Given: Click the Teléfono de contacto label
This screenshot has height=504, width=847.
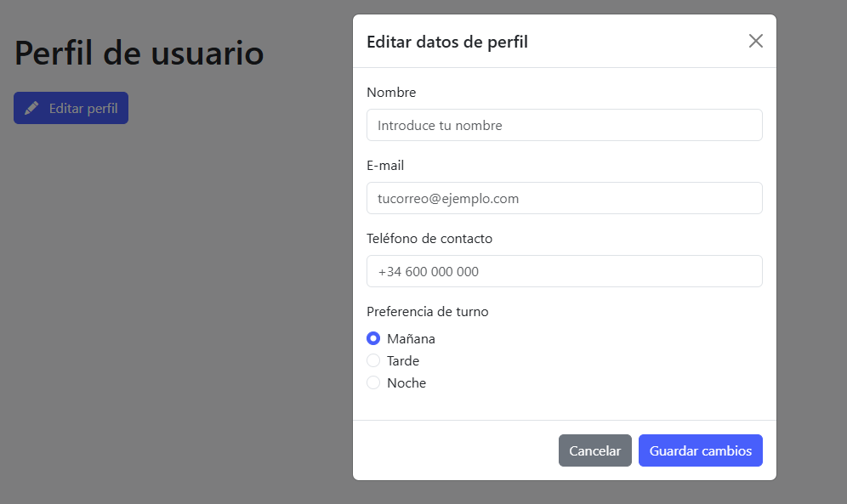Looking at the screenshot, I should coord(429,238).
